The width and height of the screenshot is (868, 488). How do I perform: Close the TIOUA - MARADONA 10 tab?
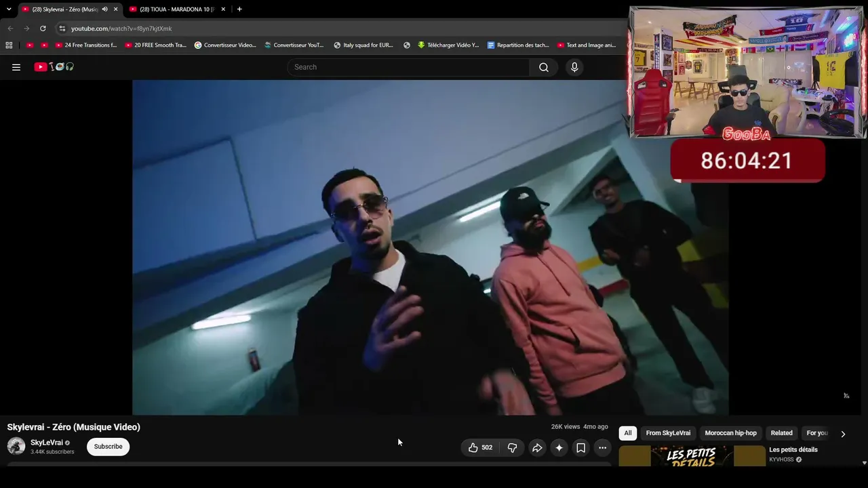223,9
